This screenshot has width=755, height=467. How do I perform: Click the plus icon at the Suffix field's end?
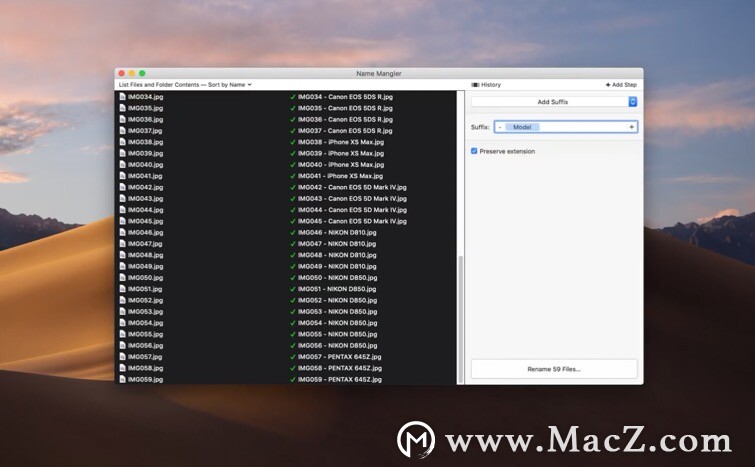pos(631,127)
